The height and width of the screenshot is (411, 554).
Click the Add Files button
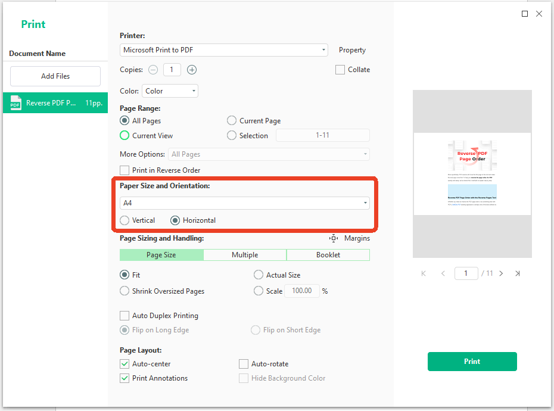click(x=55, y=76)
